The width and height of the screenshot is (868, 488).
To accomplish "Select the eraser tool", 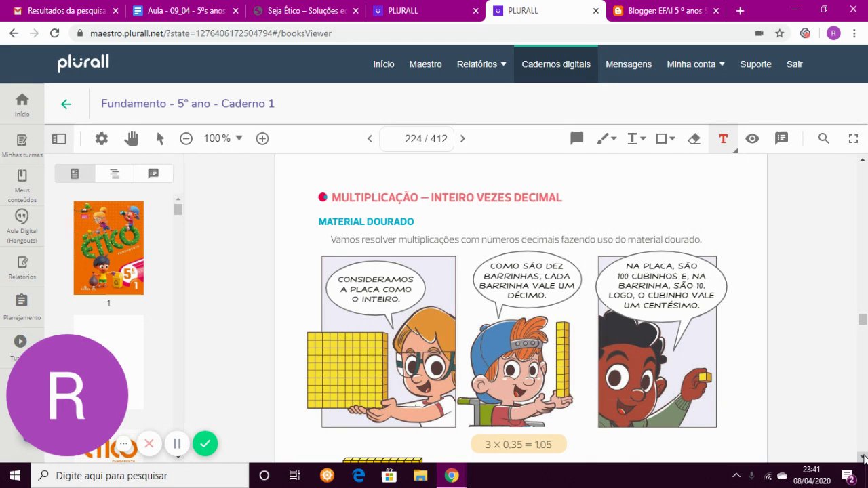I will (x=694, y=138).
